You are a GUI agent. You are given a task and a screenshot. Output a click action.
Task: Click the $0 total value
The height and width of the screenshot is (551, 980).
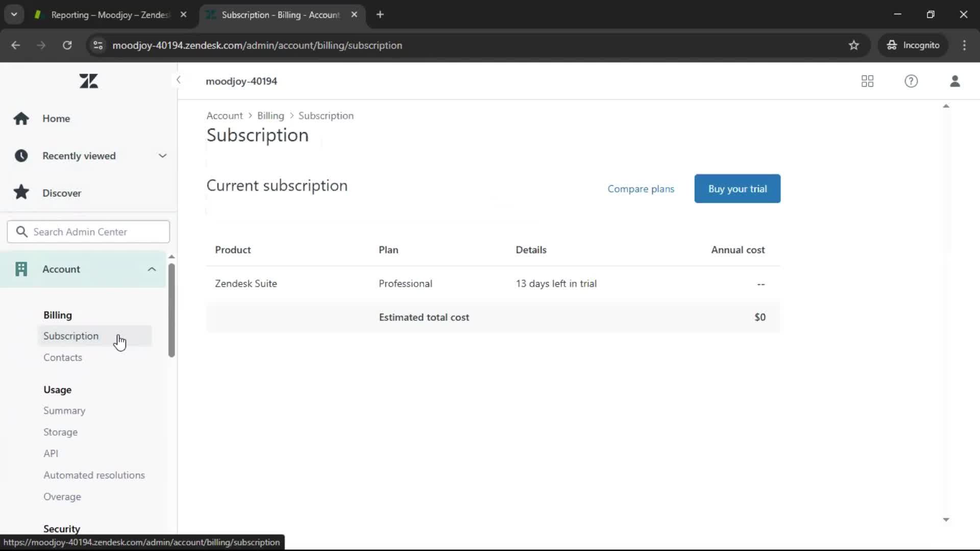tap(759, 317)
